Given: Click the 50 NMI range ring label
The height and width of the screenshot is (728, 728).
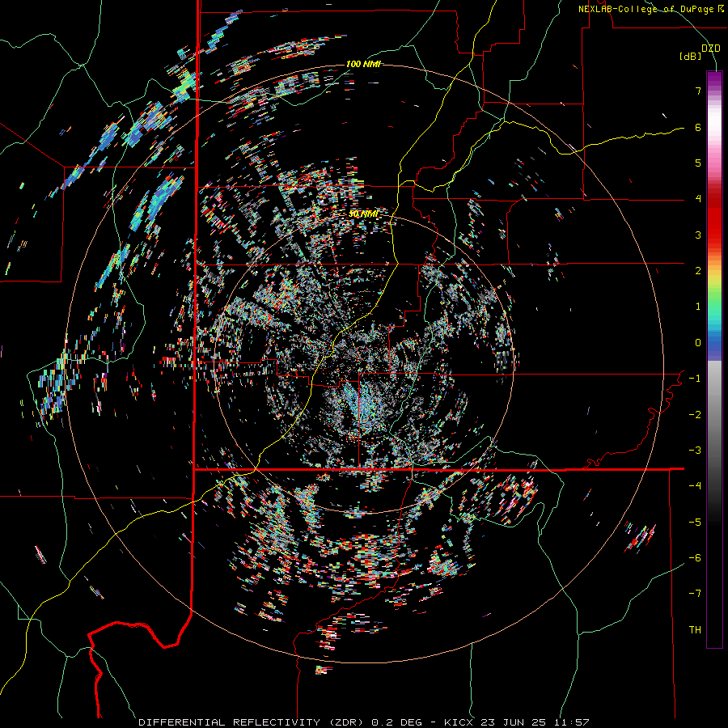Looking at the screenshot, I should coord(363,214).
